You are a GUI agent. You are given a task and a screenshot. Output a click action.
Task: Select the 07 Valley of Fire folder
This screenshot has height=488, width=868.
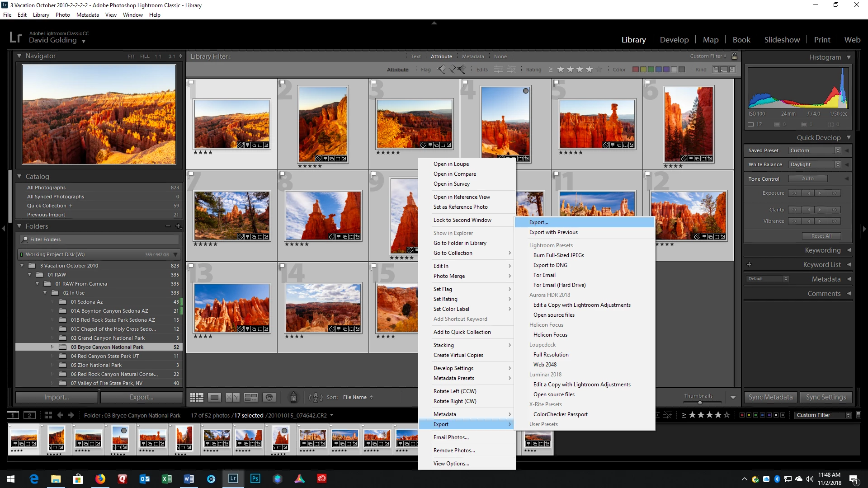(106, 383)
